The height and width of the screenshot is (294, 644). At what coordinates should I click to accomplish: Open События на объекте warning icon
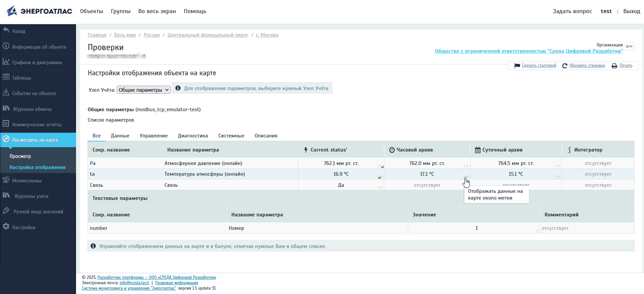pyautogui.click(x=6, y=92)
